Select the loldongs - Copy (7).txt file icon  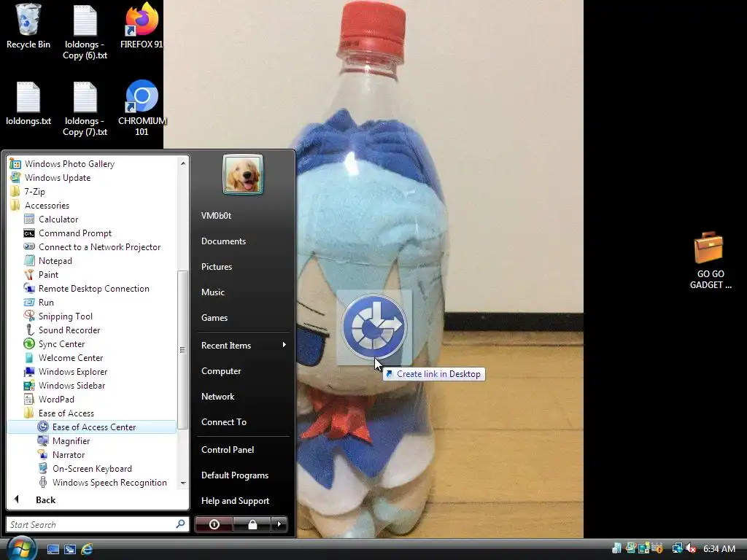(x=85, y=109)
